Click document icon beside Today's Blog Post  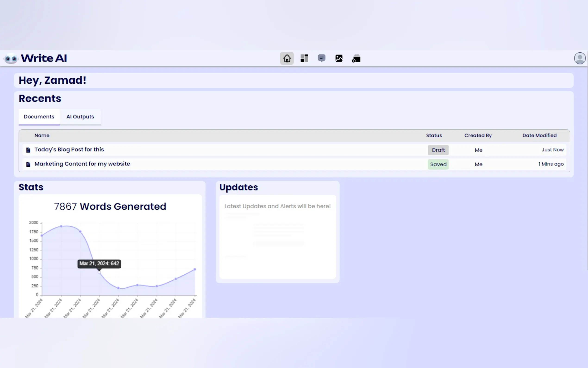[28, 150]
